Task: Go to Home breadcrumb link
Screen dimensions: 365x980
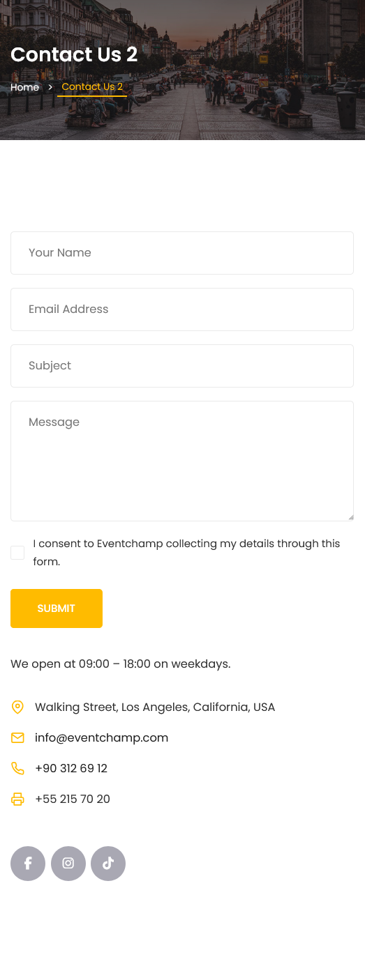Action: (24, 87)
